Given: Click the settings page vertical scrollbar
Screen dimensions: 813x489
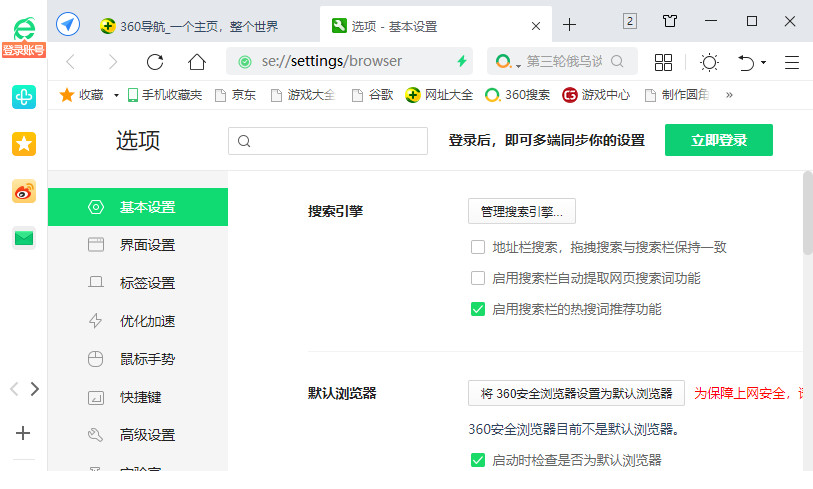Looking at the screenshot, I should [807, 213].
